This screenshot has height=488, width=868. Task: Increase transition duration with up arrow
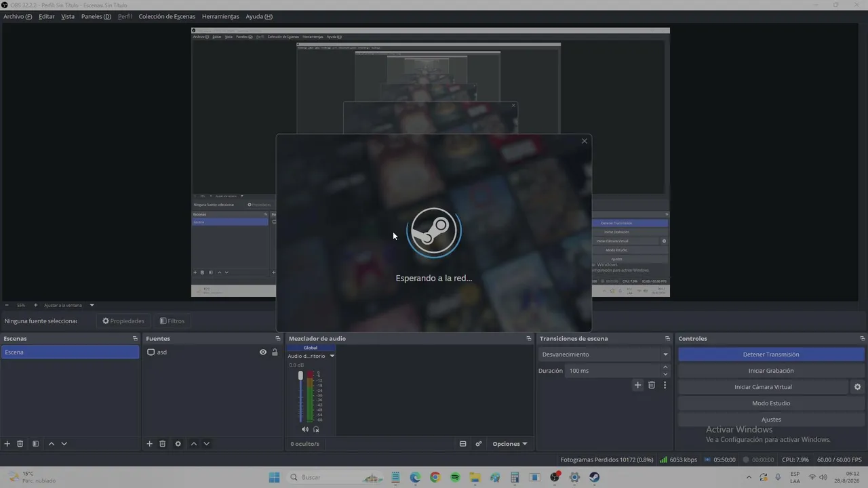(665, 367)
